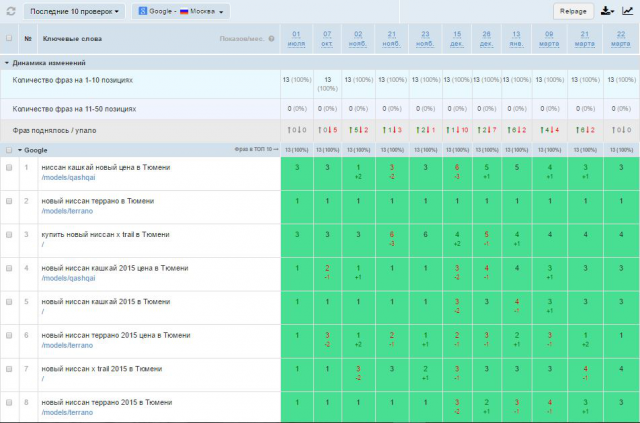The image size is (640, 423).
Task: Check the box for keyword row 3
Action: (x=9, y=234)
